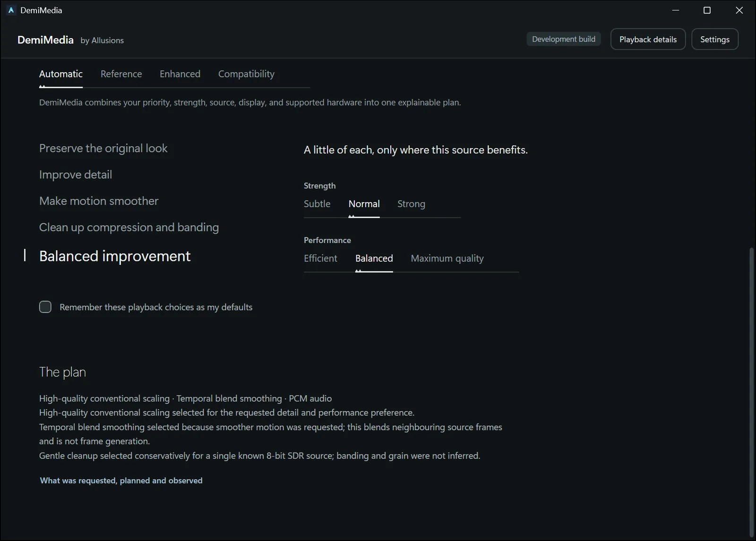Select Improve detail priority
Image resolution: width=756 pixels, height=541 pixels.
coord(76,175)
